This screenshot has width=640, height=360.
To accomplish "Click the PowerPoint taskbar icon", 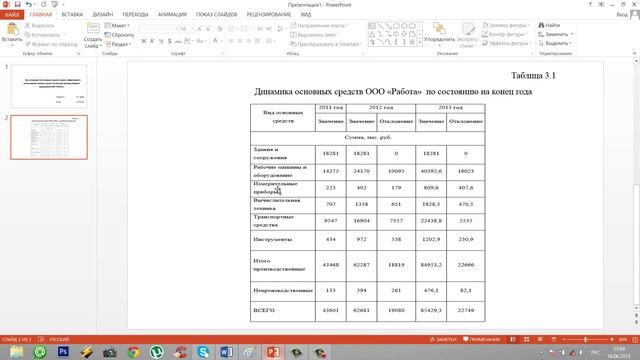I will pyautogui.click(x=273, y=352).
